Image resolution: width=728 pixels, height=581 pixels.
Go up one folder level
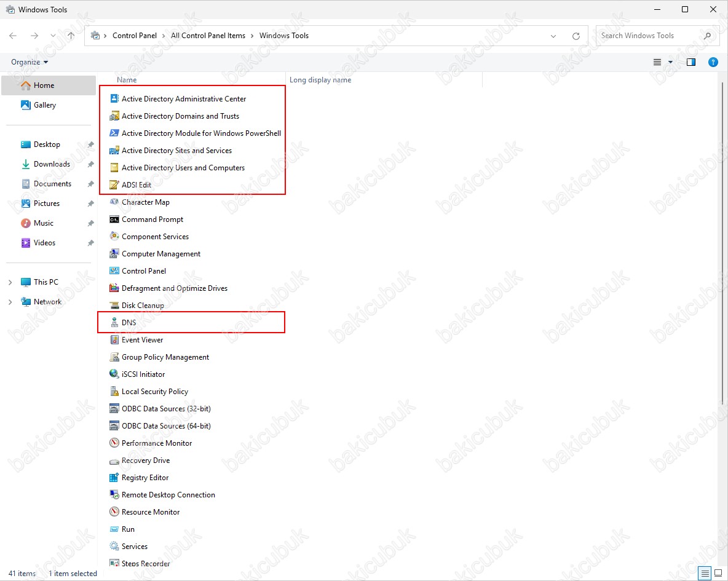pyautogui.click(x=71, y=36)
